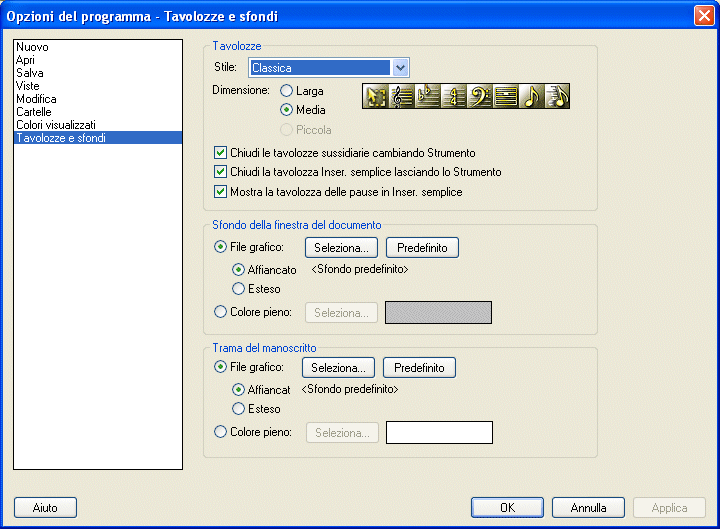Click the Clef tool bass clef icon
Image resolution: width=720 pixels, height=529 pixels.
pos(479,96)
